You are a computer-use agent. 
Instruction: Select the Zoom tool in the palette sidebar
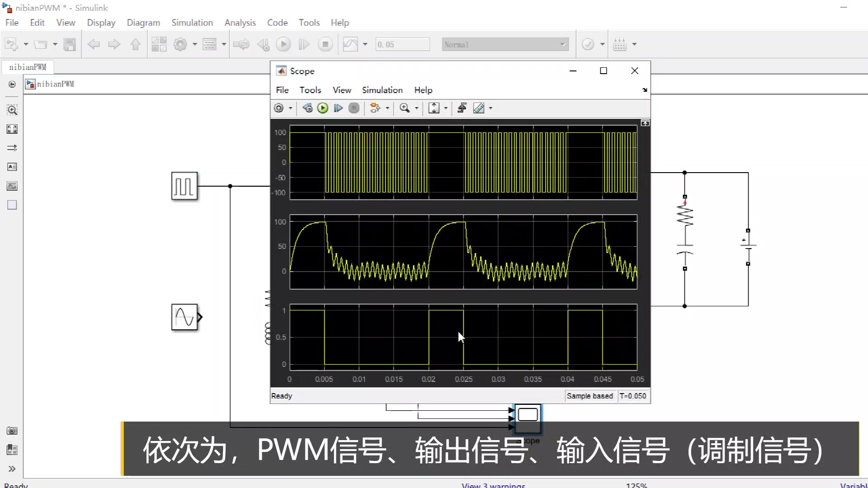click(12, 110)
